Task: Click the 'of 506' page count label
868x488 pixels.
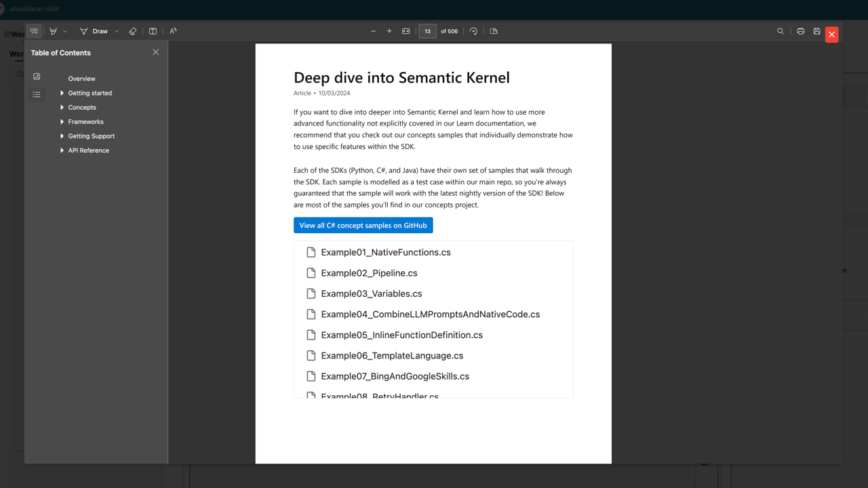Action: tap(449, 31)
